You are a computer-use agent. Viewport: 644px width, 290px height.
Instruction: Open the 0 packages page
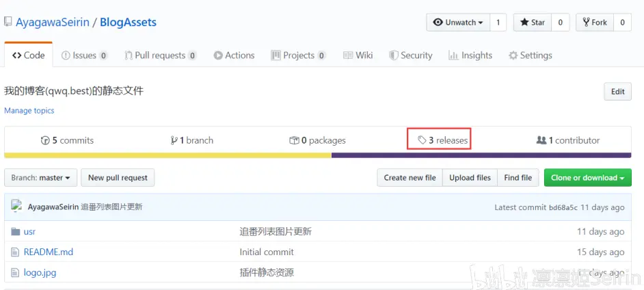pyautogui.click(x=318, y=140)
